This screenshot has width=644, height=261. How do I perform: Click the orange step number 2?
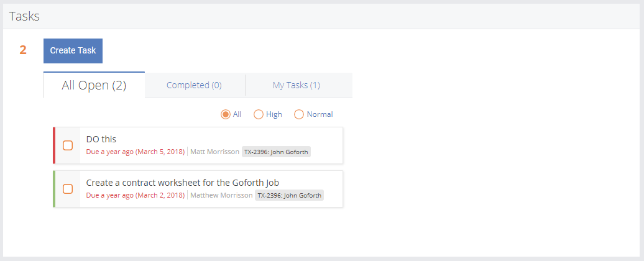23,50
